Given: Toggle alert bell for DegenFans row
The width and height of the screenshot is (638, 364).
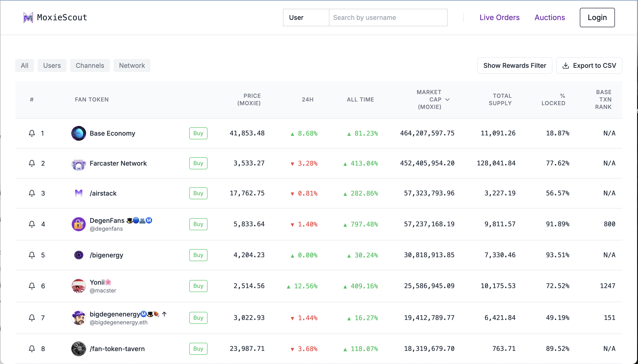Looking at the screenshot, I should 32,224.
